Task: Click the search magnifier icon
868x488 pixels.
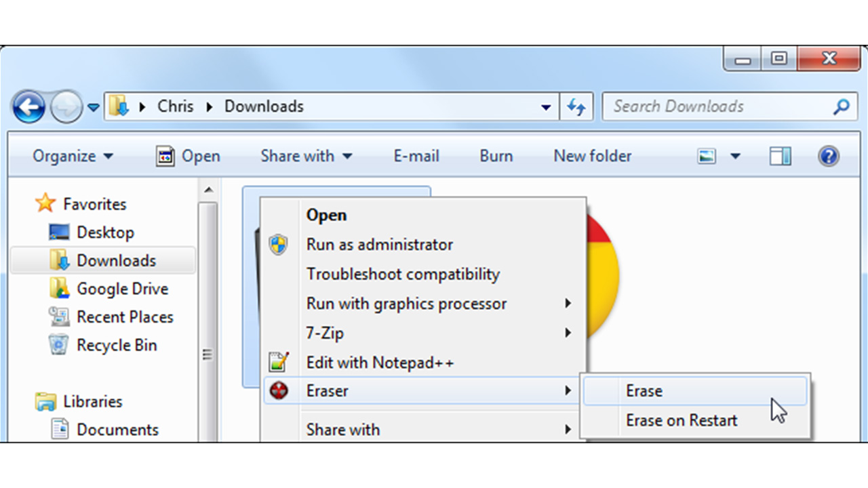Action: pos(841,106)
